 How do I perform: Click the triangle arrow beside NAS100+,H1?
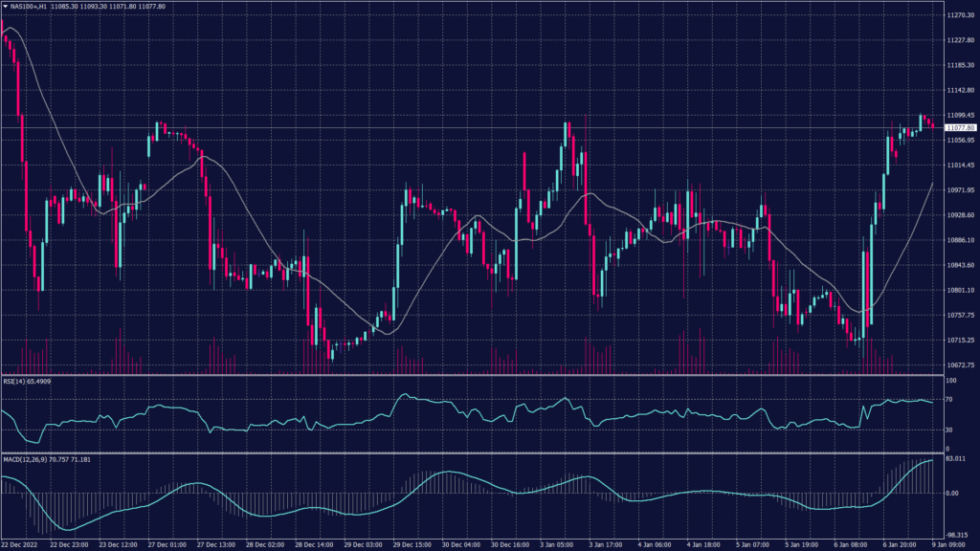(x=5, y=6)
